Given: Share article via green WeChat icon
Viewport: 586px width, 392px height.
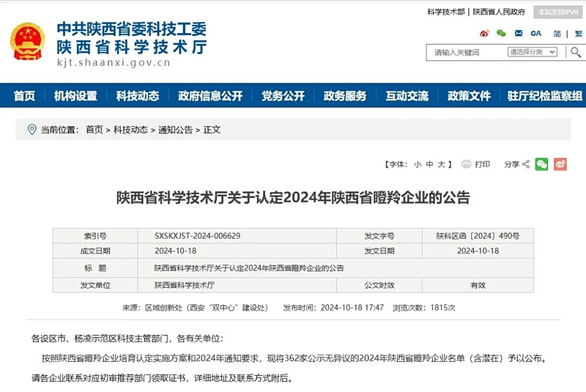Looking at the screenshot, I should click(541, 164).
